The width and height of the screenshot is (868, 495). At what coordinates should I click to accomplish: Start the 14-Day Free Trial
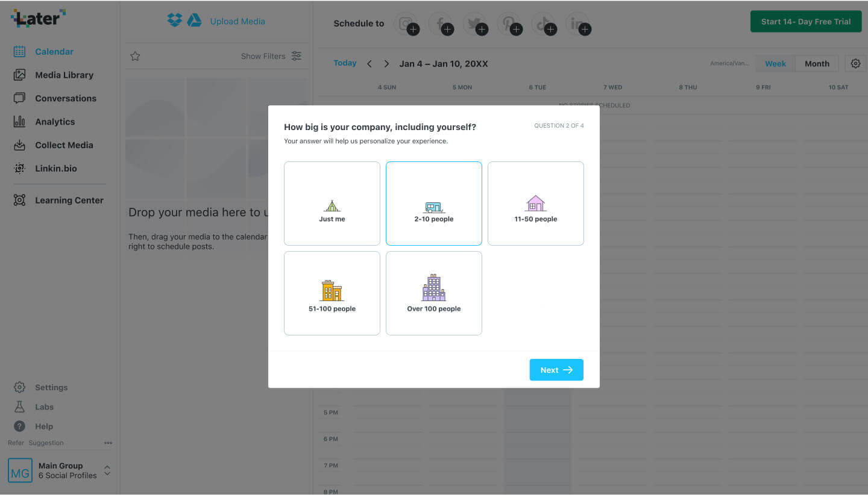(805, 22)
